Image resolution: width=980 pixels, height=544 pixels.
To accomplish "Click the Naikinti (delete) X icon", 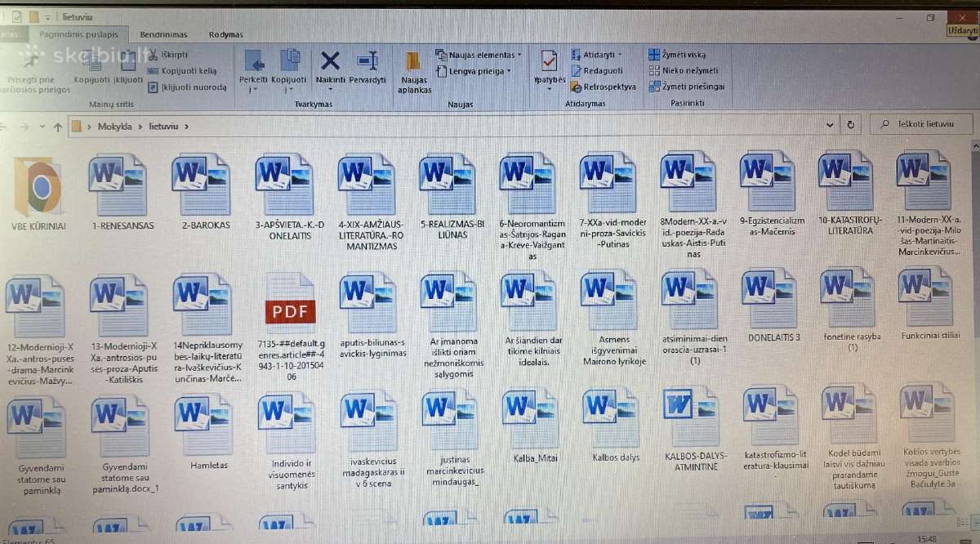I will (330, 67).
